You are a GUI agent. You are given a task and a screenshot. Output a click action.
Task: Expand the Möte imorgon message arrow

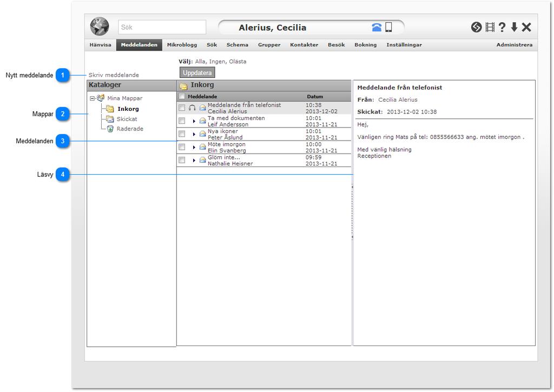(194, 147)
